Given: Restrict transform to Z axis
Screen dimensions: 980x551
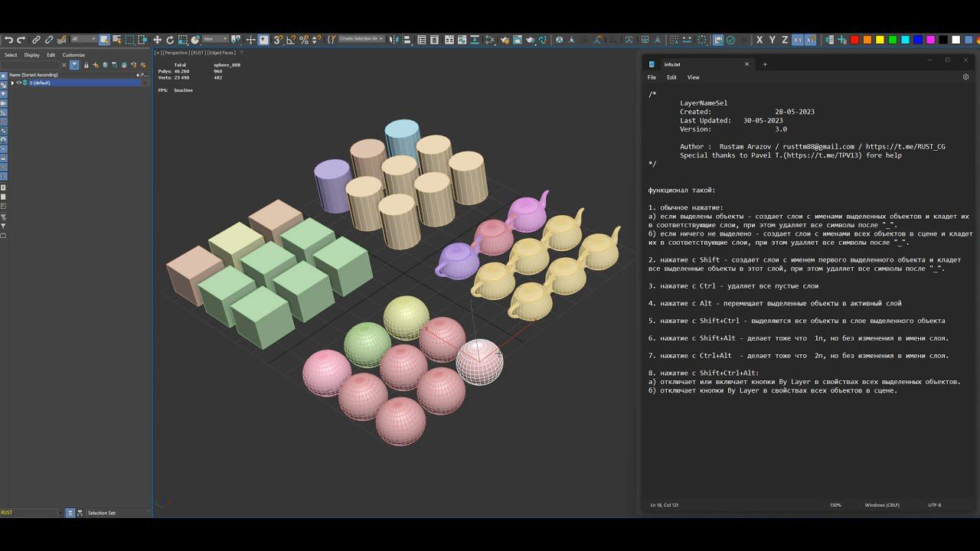Looking at the screenshot, I should [x=785, y=39].
